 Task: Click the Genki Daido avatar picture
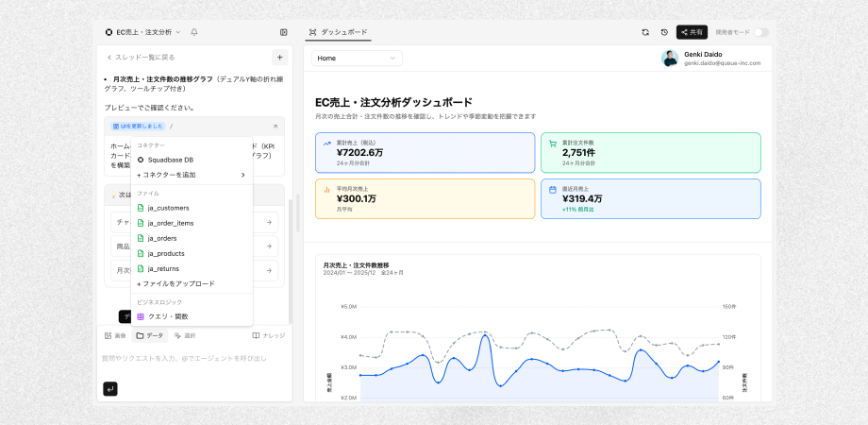(670, 59)
